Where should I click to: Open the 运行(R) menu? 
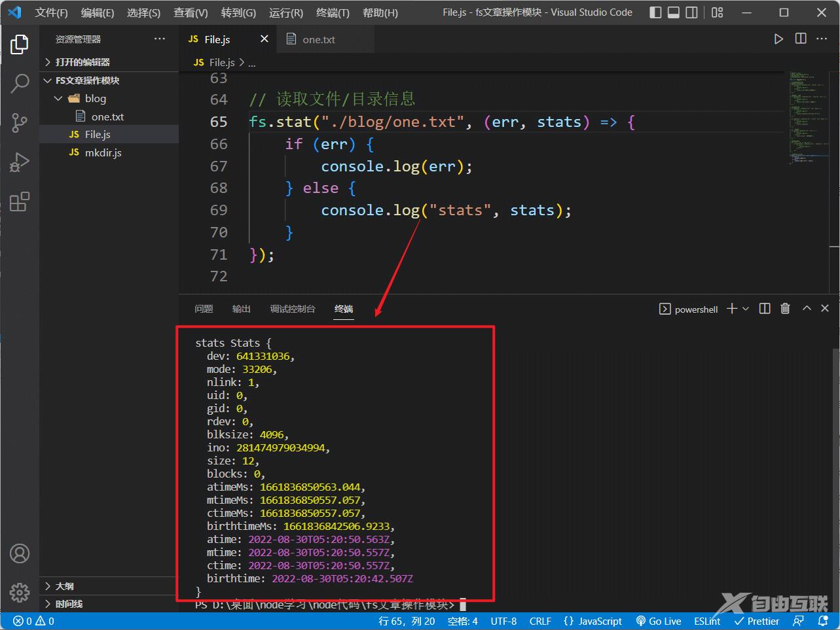pyautogui.click(x=286, y=12)
